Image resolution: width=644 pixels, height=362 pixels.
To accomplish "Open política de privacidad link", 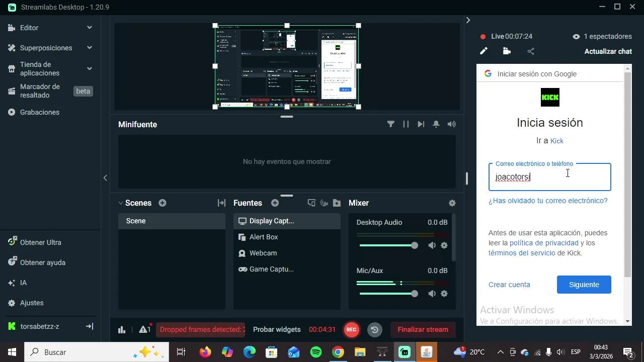I will [x=544, y=243].
